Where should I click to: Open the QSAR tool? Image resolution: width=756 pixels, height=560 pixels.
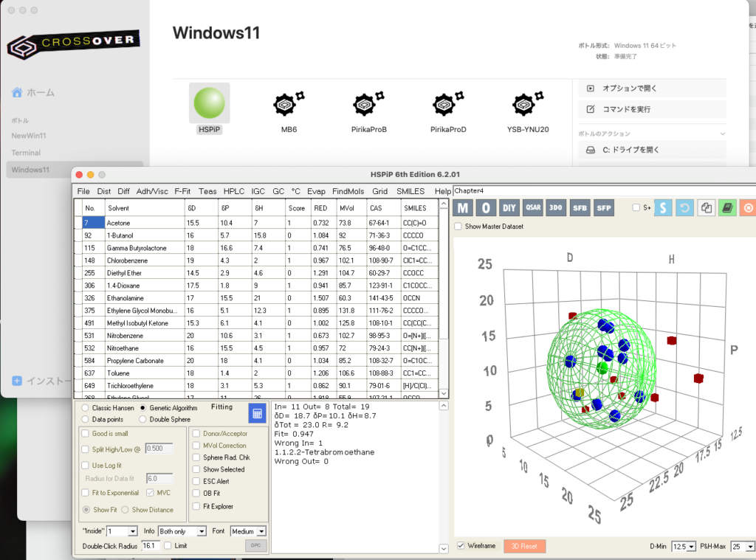coord(533,208)
